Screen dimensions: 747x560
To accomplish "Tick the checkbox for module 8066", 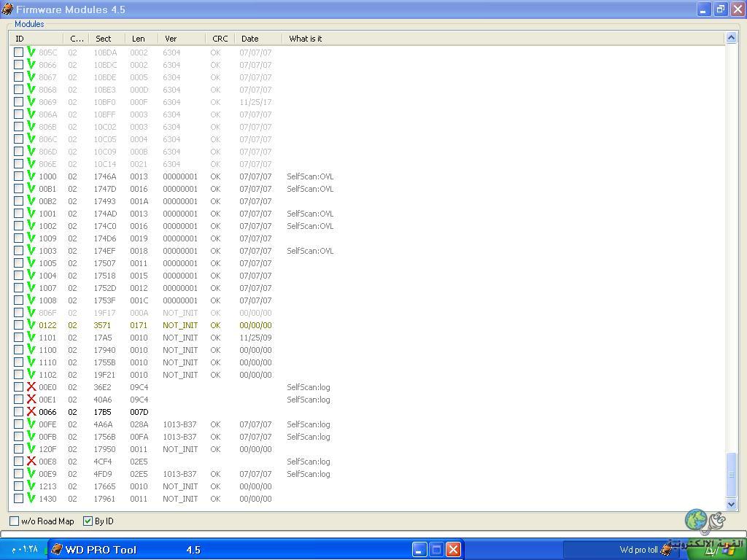I will click(18, 64).
